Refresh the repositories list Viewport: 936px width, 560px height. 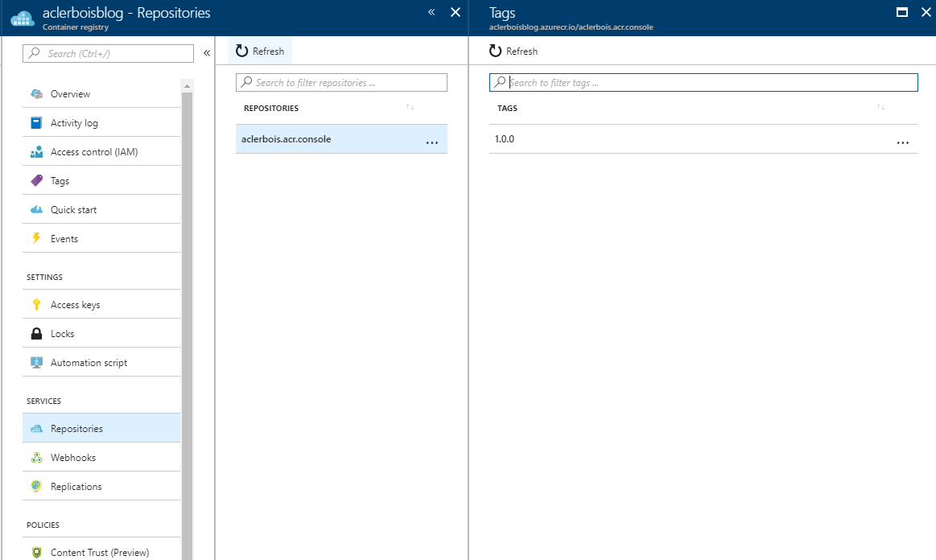pyautogui.click(x=260, y=51)
